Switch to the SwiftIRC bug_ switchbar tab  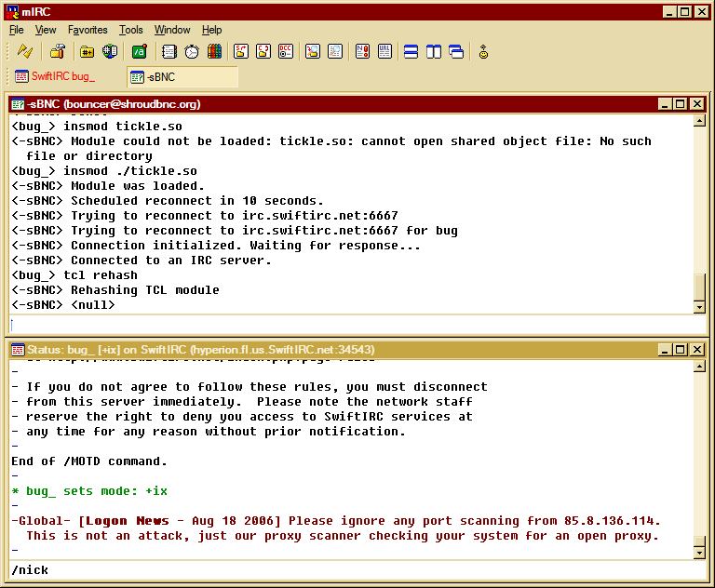coord(67,76)
